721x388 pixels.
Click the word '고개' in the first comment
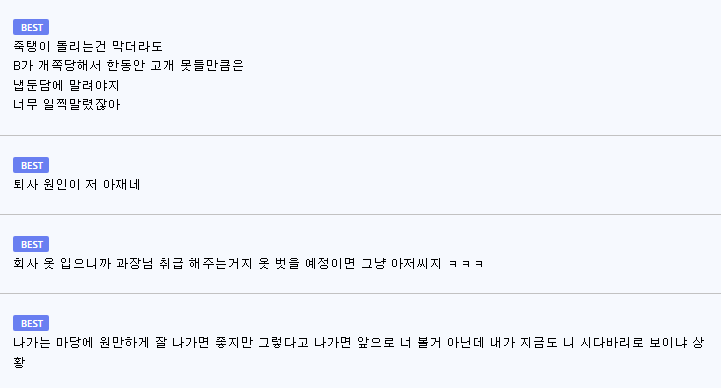[x=162, y=66]
